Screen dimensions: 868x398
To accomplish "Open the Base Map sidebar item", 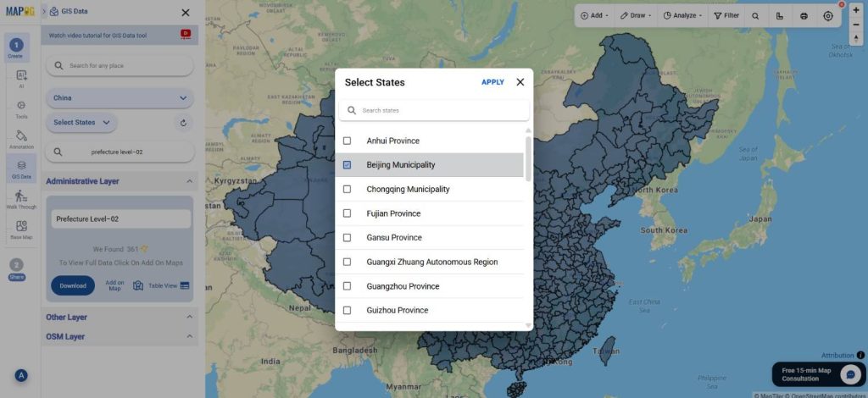I will 21,229.
